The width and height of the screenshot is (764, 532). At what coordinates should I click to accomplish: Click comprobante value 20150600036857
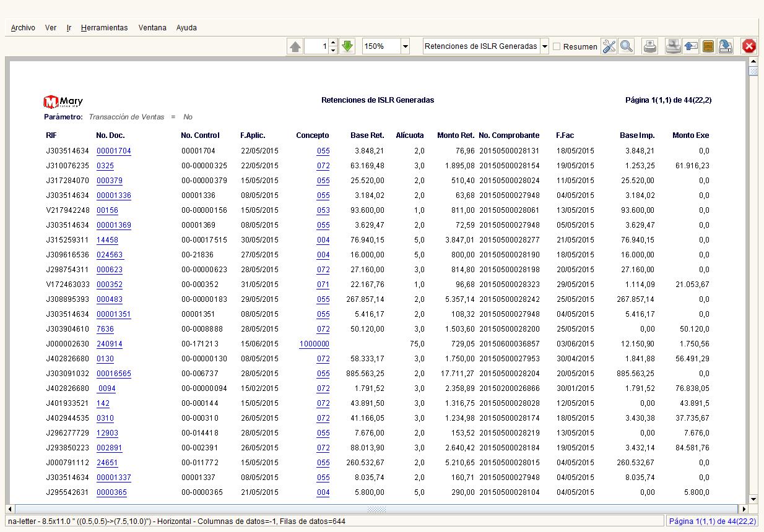[509, 344]
